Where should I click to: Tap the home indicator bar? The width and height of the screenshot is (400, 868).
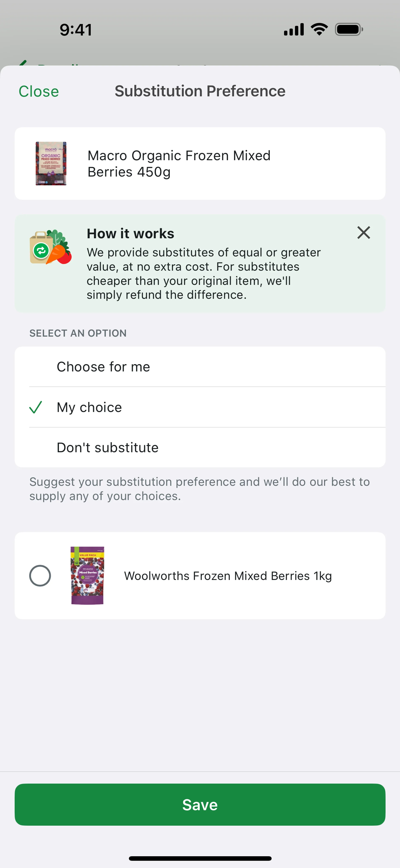coord(200,858)
